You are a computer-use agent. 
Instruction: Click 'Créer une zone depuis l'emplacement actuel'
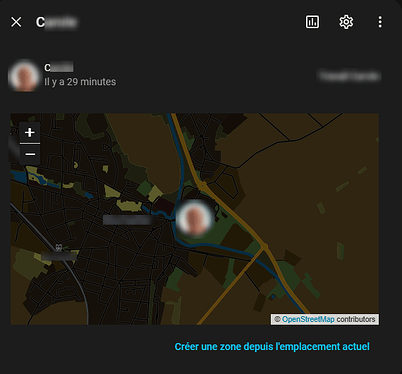coord(272,347)
